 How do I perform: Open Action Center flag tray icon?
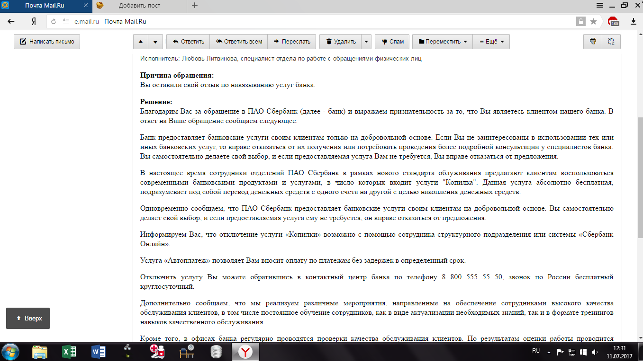(x=560, y=352)
